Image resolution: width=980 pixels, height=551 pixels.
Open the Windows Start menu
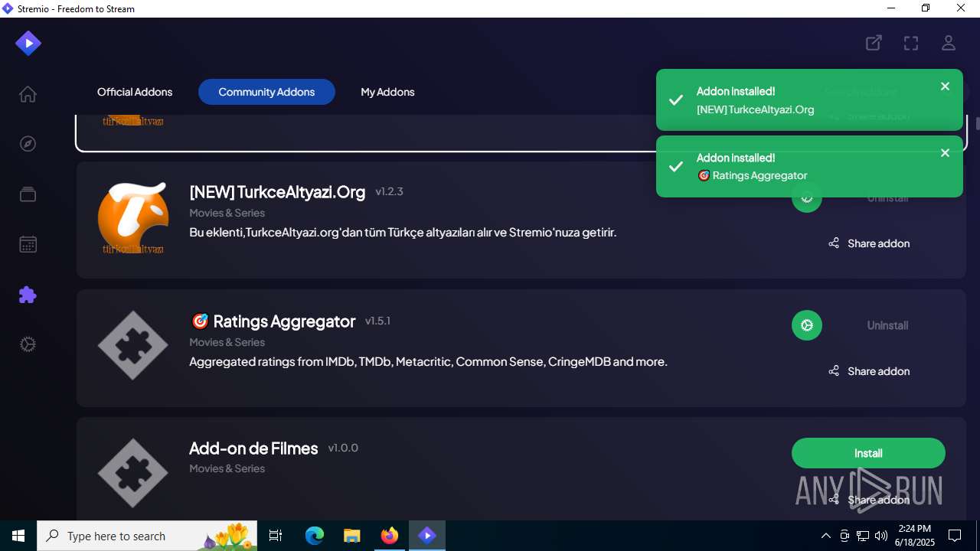18,536
